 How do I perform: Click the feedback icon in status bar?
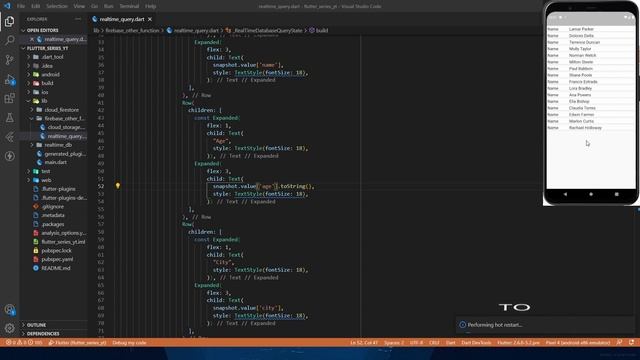pyautogui.click(x=619, y=342)
